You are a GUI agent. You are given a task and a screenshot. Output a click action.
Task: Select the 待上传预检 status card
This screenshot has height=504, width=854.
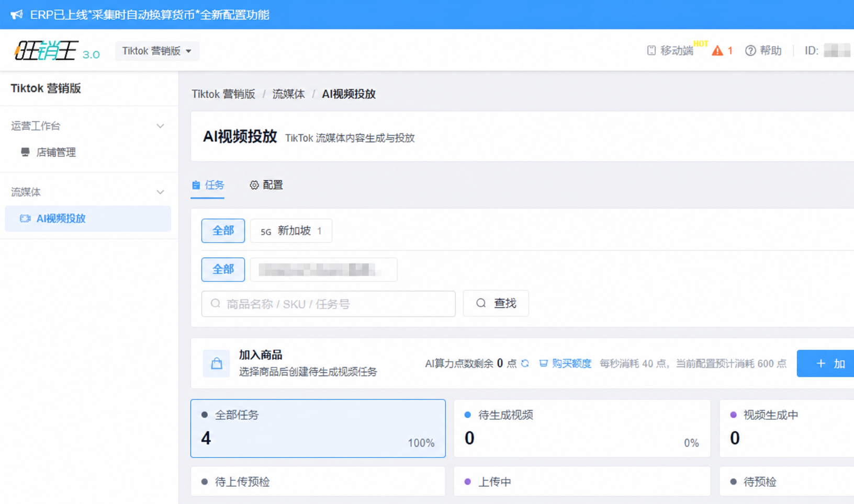(318, 482)
